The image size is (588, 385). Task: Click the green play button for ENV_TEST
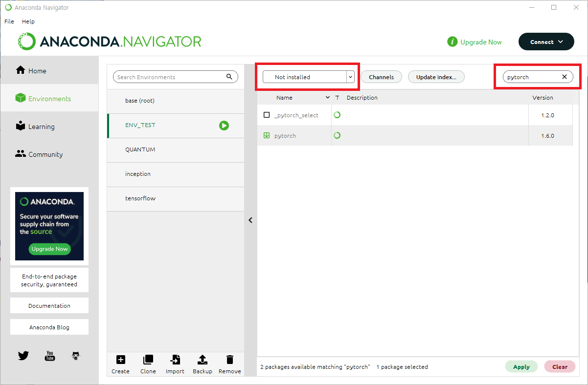tap(224, 126)
